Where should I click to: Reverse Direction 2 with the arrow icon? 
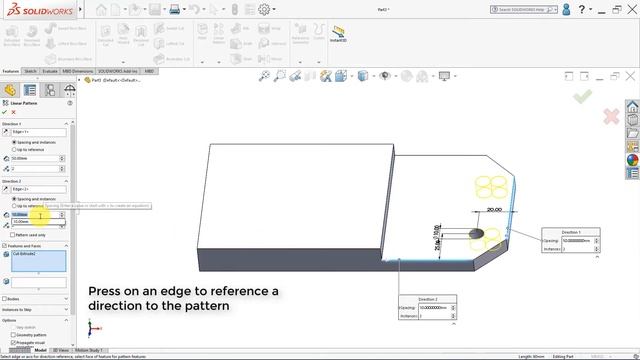click(x=6, y=189)
